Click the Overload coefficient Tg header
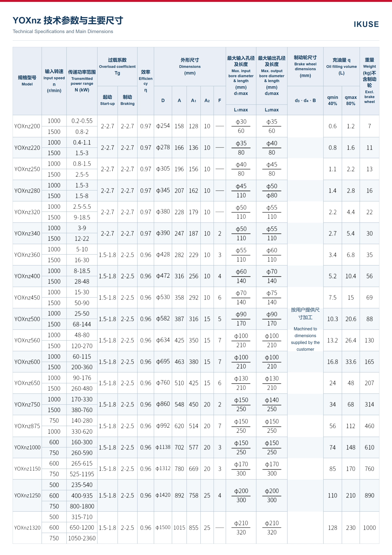The image size is (392, 555). click(x=117, y=66)
